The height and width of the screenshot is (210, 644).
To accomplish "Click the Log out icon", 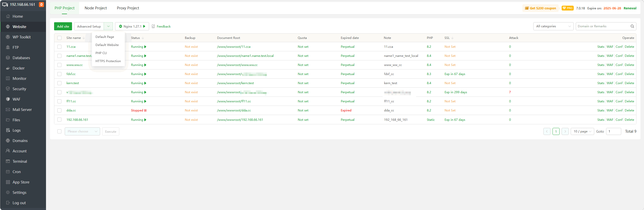I will (x=8, y=203).
